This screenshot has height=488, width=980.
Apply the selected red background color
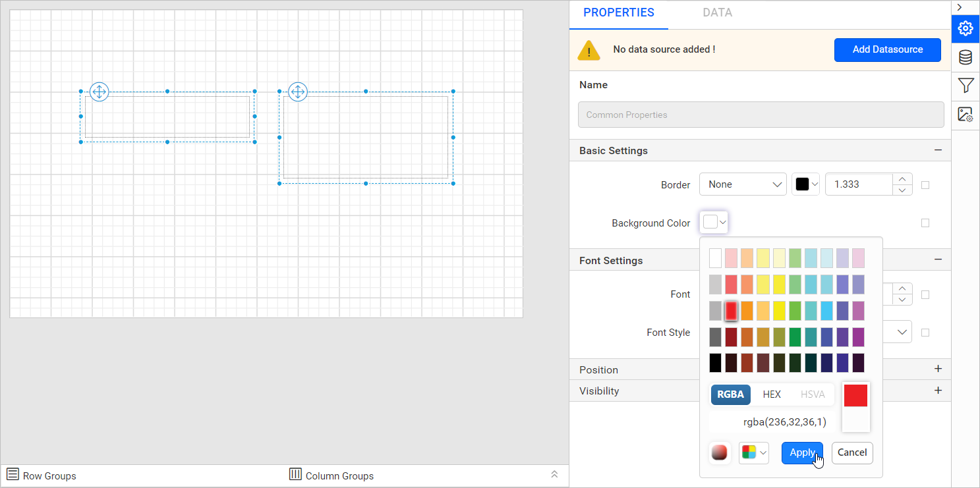801,452
